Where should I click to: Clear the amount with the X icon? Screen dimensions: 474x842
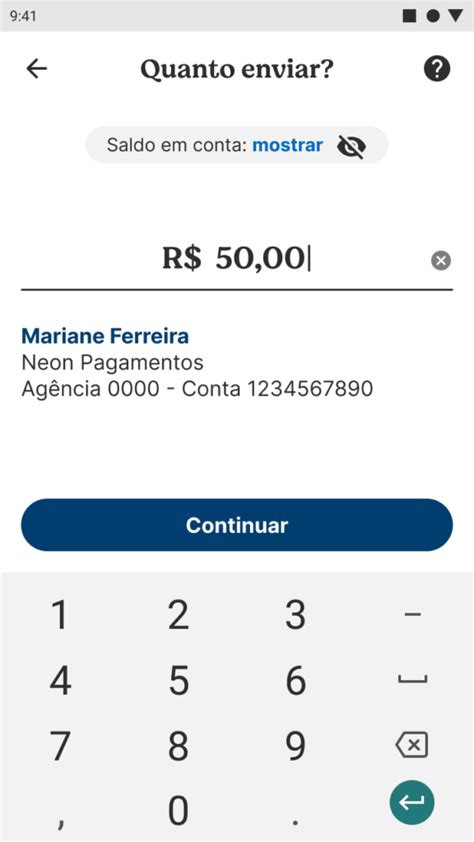441,260
